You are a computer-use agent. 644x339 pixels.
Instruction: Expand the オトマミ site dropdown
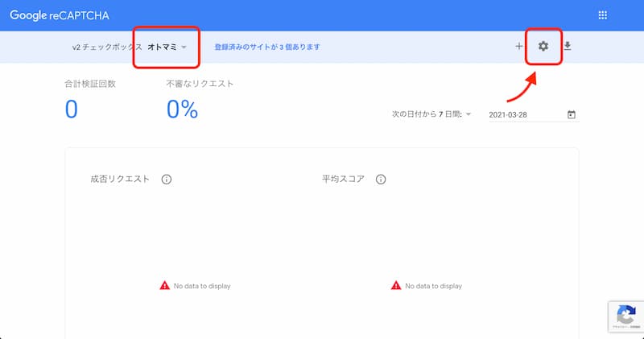point(167,47)
